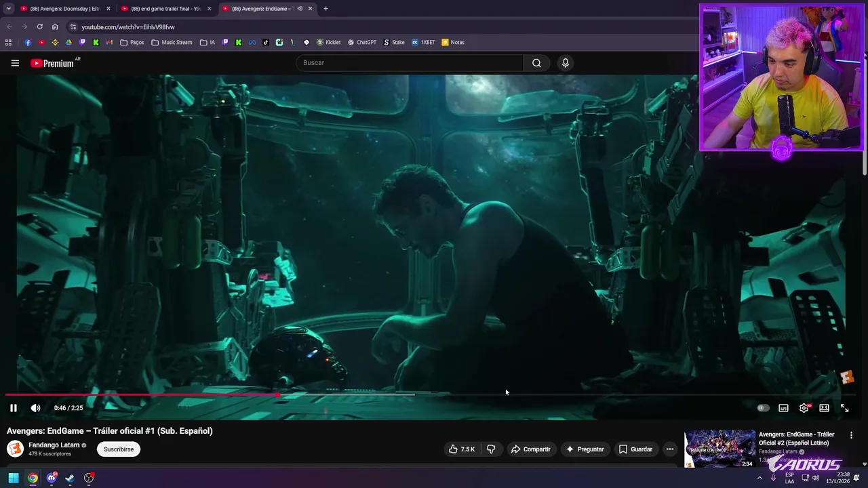868x488 pixels.
Task: Open the Windows notification center bell
Action: pos(856,478)
